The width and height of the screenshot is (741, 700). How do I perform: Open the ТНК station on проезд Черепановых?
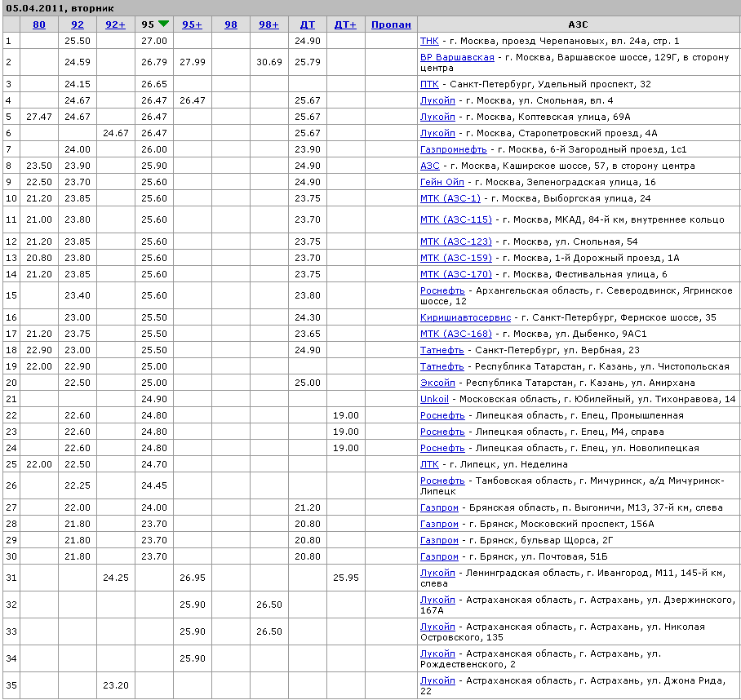click(429, 41)
